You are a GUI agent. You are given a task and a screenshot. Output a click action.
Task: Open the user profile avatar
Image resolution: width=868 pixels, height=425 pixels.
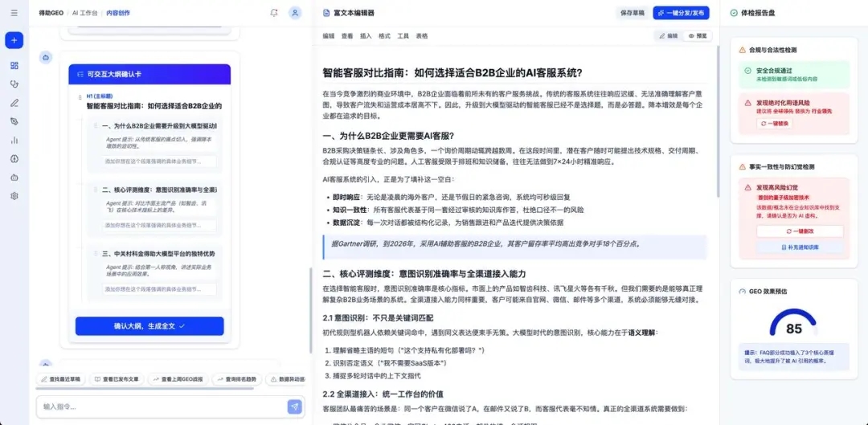click(x=295, y=13)
